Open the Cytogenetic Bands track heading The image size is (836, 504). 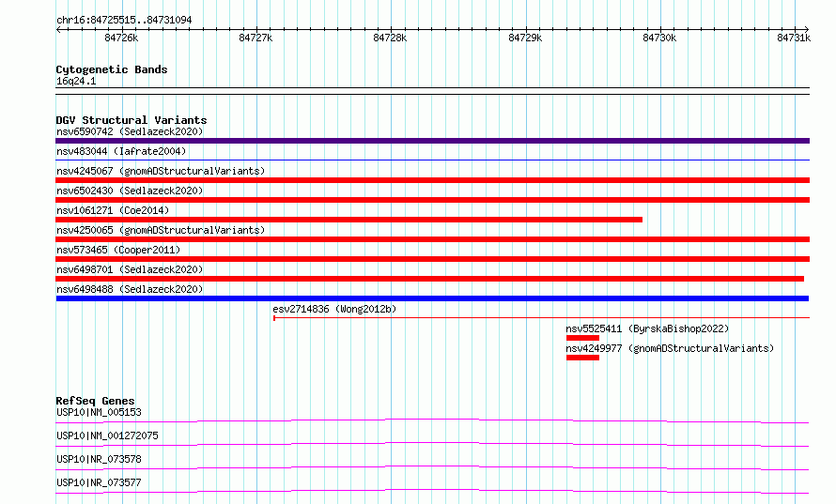coord(112,69)
